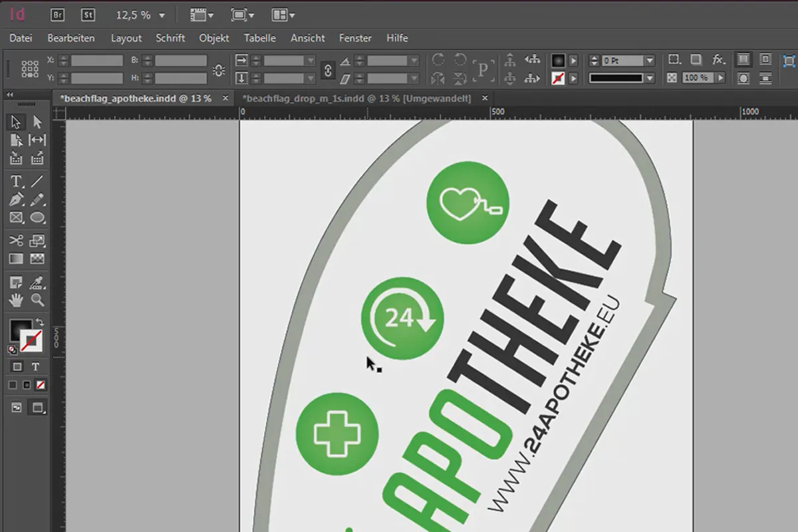Open the zoom level 12,5 % dropdown
Image resolution: width=798 pixels, height=532 pixels.
coord(162,15)
